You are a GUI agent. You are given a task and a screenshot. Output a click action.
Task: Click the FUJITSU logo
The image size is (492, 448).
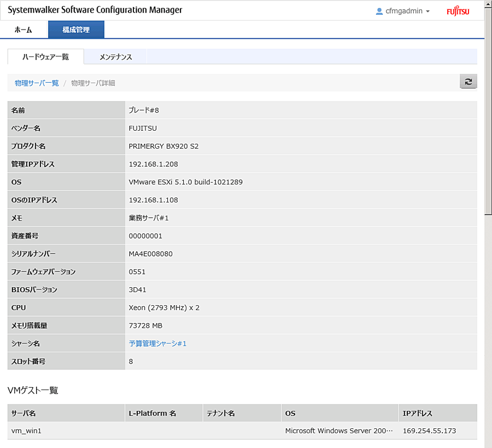458,11
